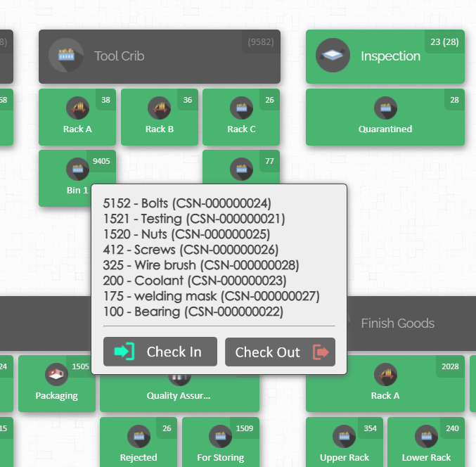Click the Quarantined bin icon
This screenshot has width=476, height=467.
(385, 108)
